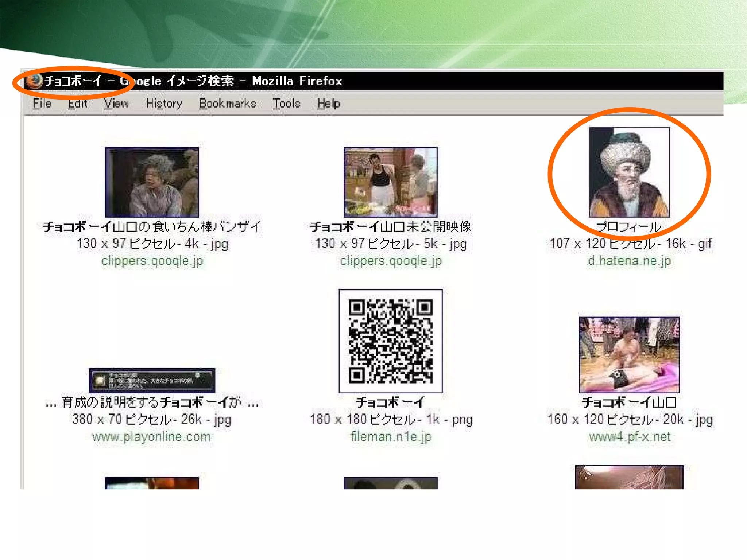747x560 pixels.
Task: Click the old woman image thumbnail
Action: click(x=152, y=182)
